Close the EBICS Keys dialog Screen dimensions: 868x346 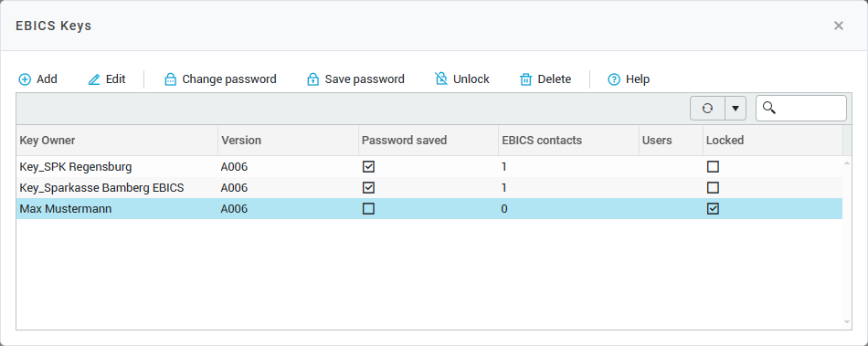[839, 26]
